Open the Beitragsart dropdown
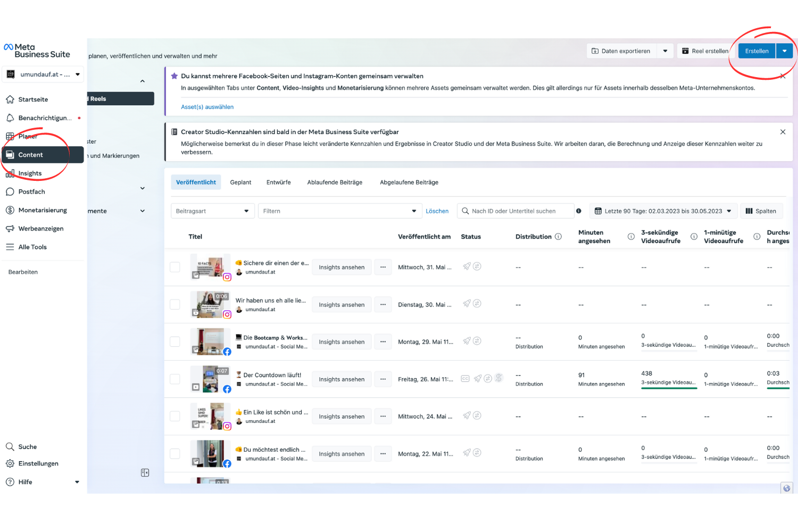The image size is (798, 532). pyautogui.click(x=213, y=211)
